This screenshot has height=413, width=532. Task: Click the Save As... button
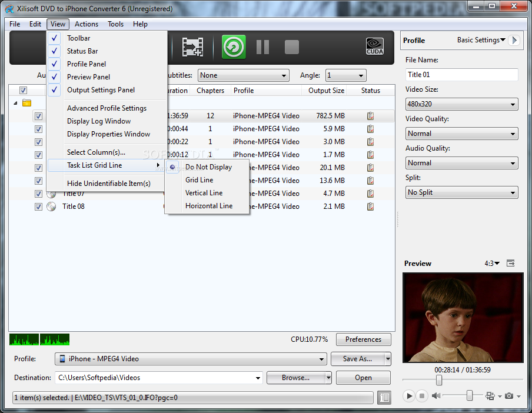point(357,359)
